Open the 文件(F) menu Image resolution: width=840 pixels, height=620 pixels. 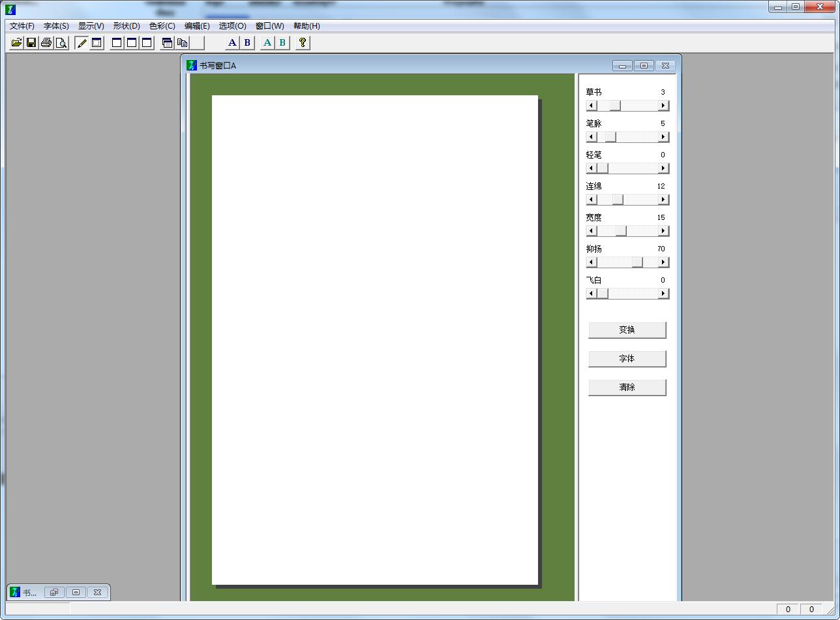22,26
